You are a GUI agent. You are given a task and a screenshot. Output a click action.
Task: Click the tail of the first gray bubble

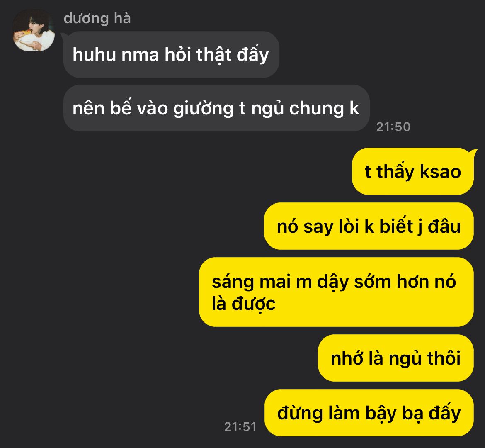click(x=62, y=36)
